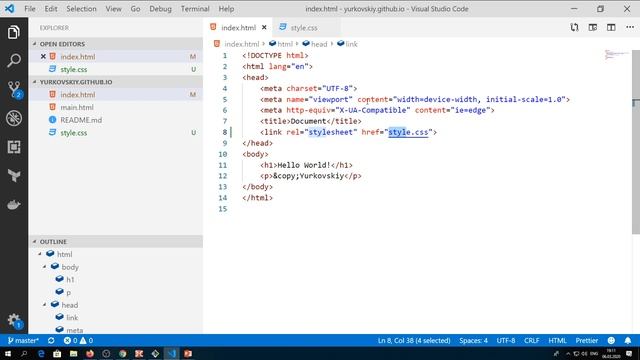Screen dimensions: 640x360
Task: Click the feedback smiley in status bar
Action: pyautogui.click(x=611, y=340)
